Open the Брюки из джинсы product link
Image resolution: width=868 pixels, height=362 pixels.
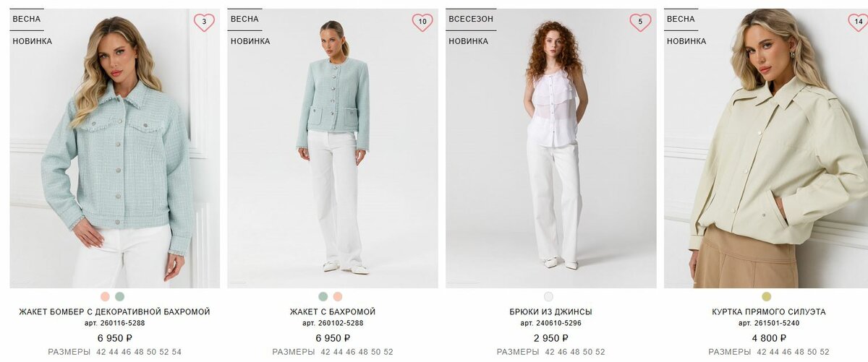pos(550,312)
